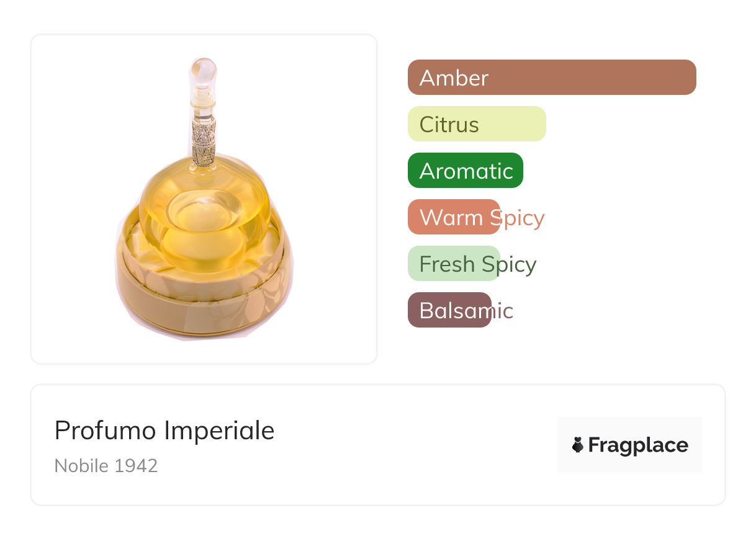Click the word Citrus in the yellow bar

[449, 125]
